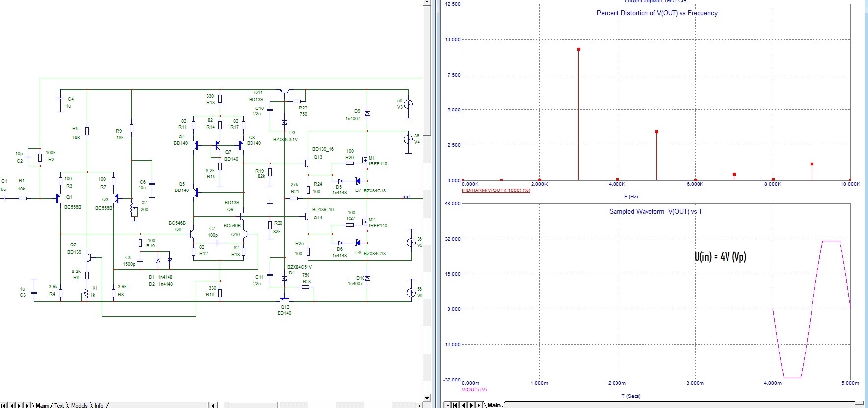
Task: Select transistor Q12 BD140
Action: [x=284, y=299]
